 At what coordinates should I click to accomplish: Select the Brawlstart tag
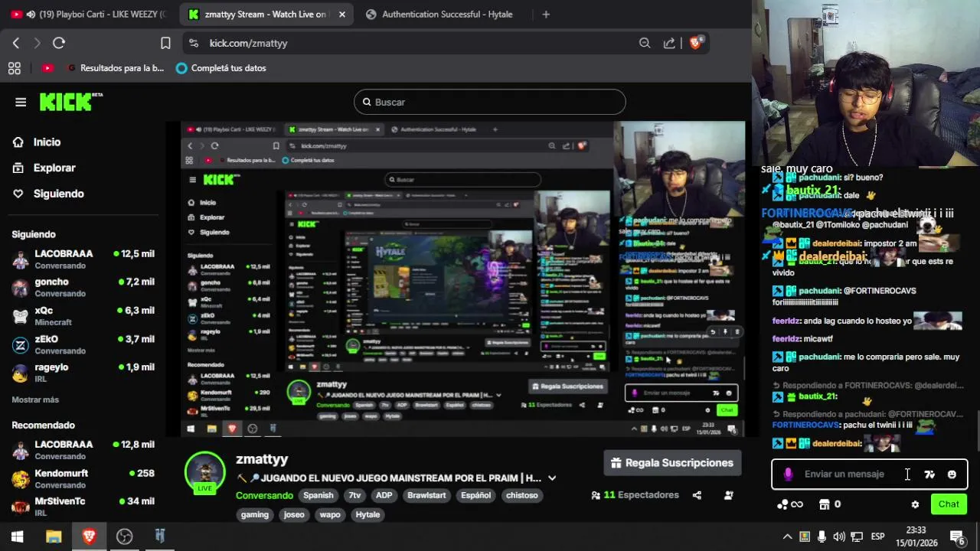[x=426, y=495]
